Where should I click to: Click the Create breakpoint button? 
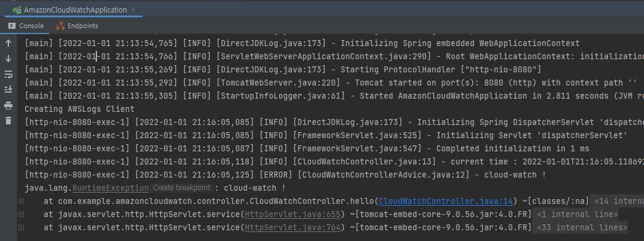tap(181, 188)
